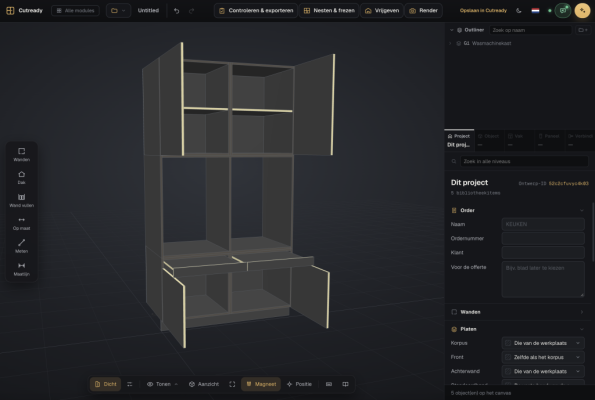595x400 pixels.
Task: Undo the last action
Action: tap(176, 11)
